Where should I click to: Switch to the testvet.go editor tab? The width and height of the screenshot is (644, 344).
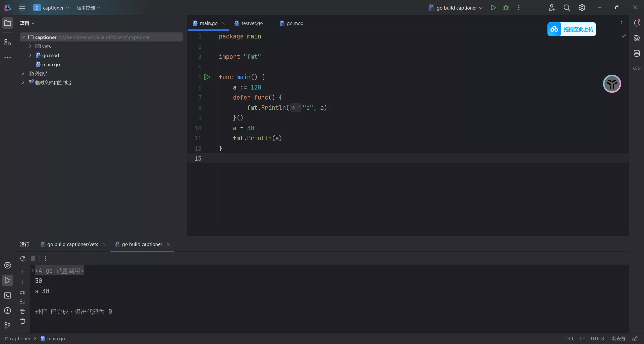(x=252, y=23)
